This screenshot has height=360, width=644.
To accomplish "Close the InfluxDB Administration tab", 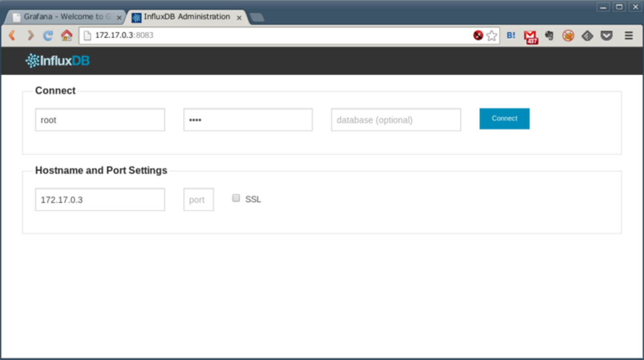I will (239, 17).
